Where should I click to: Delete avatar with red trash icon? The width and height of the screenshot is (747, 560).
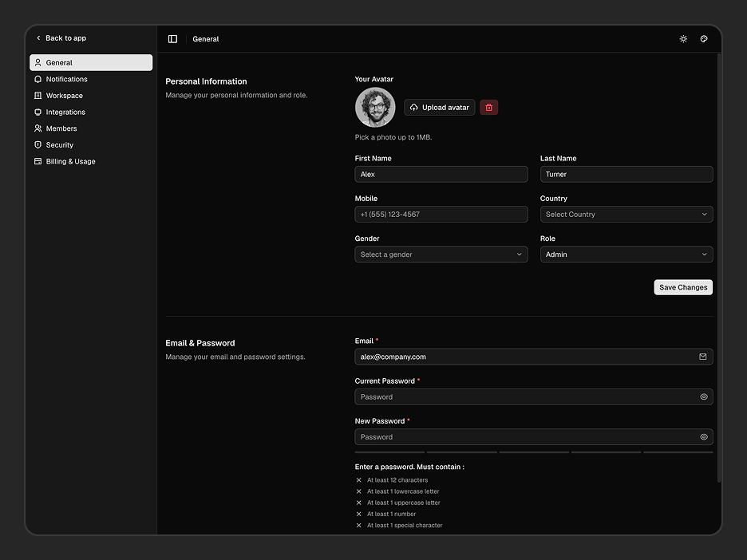[488, 108]
